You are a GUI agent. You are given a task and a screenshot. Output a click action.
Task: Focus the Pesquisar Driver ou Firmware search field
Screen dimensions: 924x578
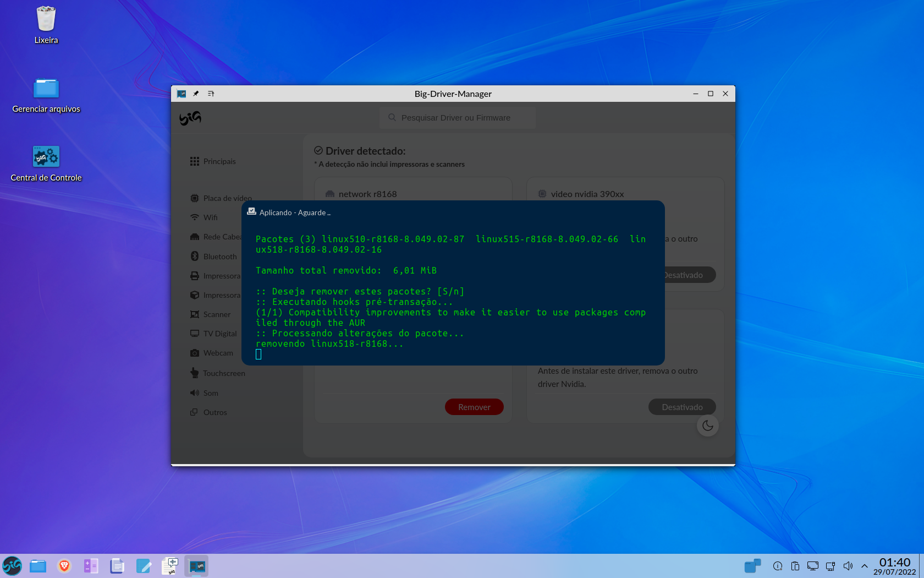click(458, 118)
